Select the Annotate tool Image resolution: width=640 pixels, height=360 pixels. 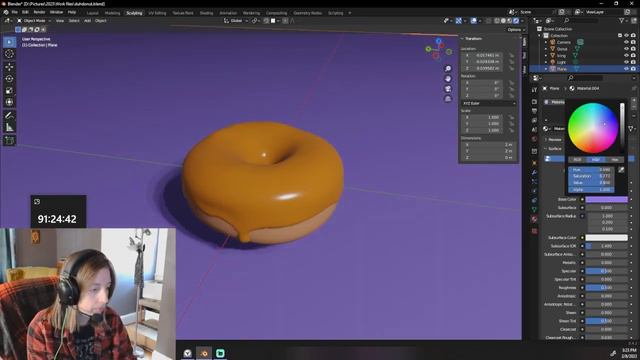[x=9, y=116]
